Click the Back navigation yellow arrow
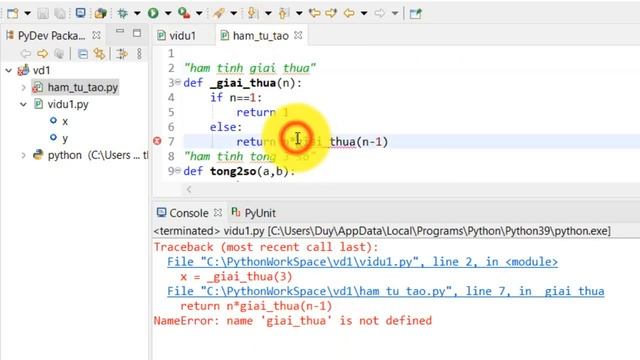Screen dimensions: 640x360 tap(349, 13)
